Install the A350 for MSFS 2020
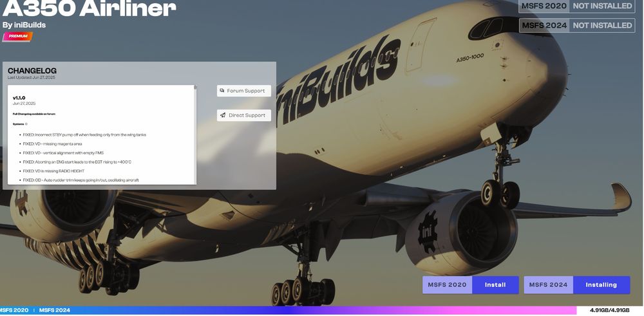644x316 pixels. coord(495,285)
